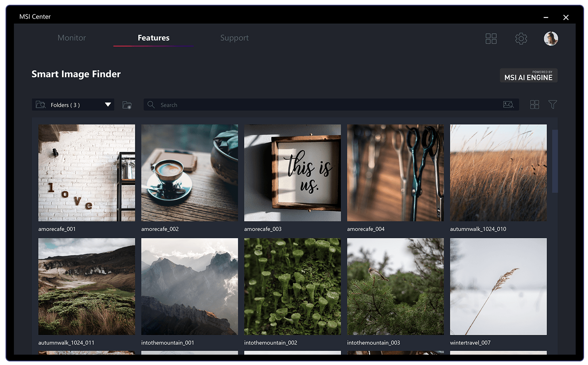Select the Features tab
Screen dimensions: 588x365
click(154, 38)
